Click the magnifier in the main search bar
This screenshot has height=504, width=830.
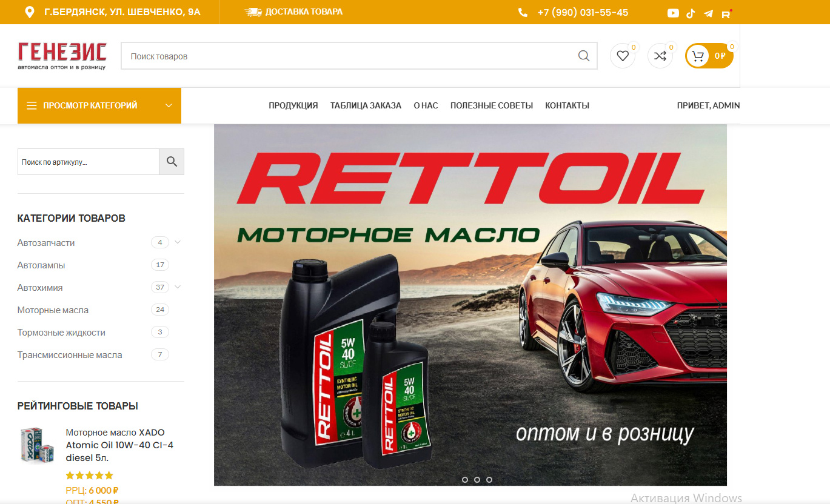click(x=584, y=56)
